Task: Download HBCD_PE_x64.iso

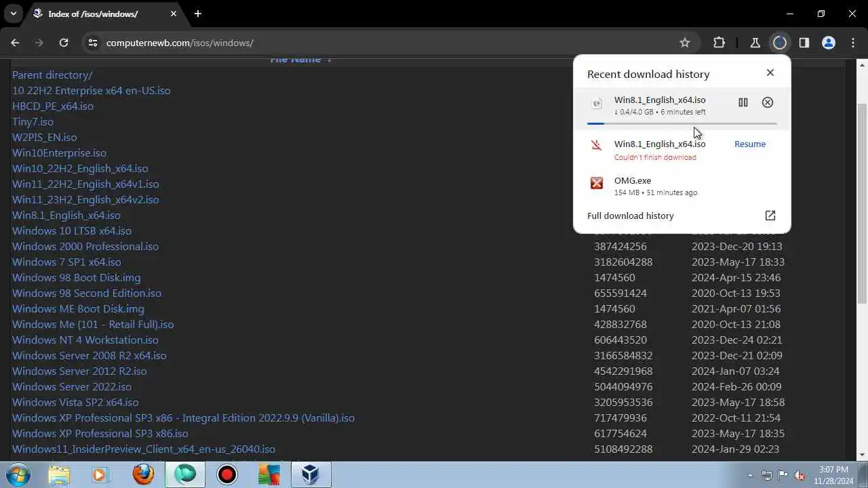Action: point(53,106)
